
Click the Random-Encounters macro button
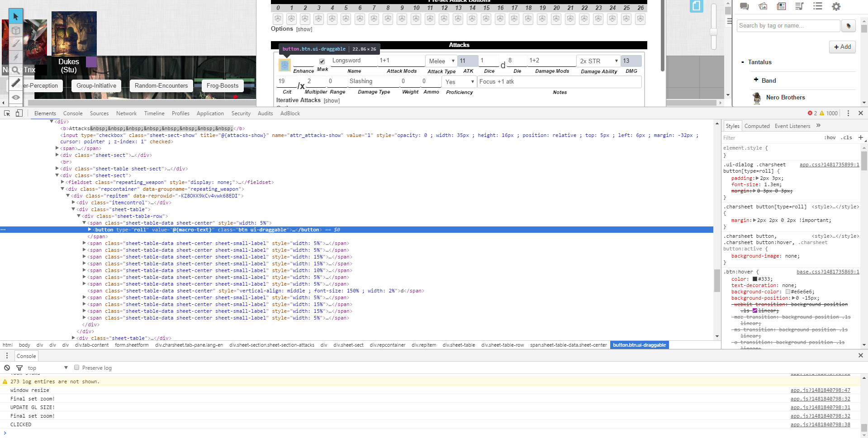coord(161,86)
